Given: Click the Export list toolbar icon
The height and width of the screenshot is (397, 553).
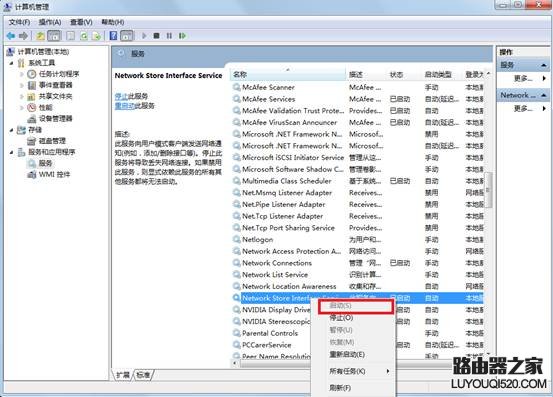Looking at the screenshot, I should [96, 36].
